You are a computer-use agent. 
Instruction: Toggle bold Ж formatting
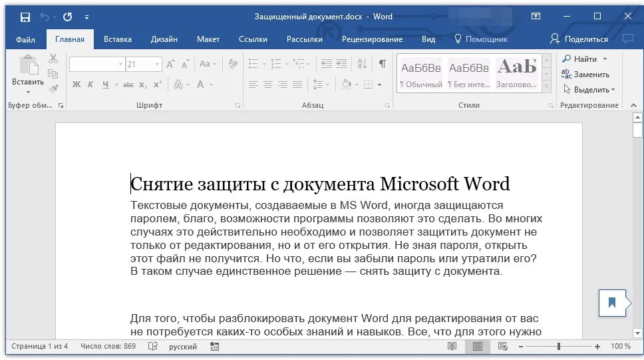[x=77, y=85]
